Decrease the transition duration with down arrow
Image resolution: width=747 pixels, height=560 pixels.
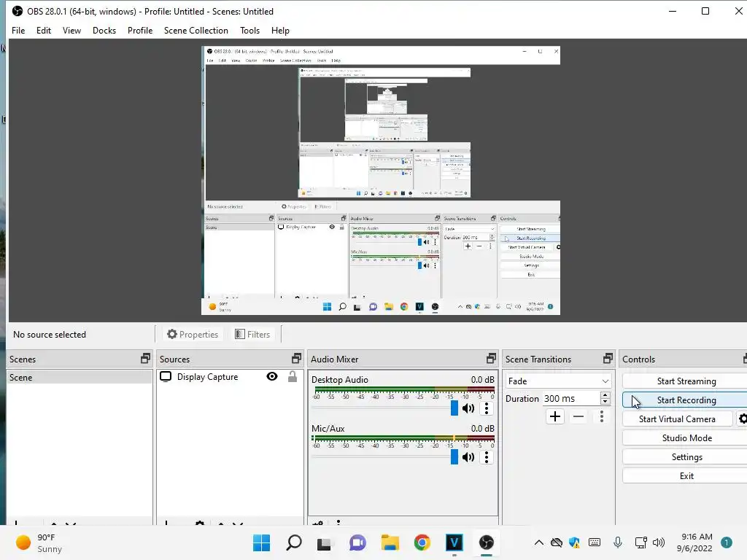tap(605, 402)
